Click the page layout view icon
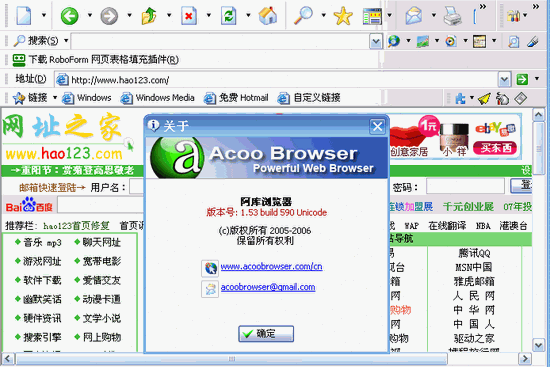The image size is (551, 367). 372,16
